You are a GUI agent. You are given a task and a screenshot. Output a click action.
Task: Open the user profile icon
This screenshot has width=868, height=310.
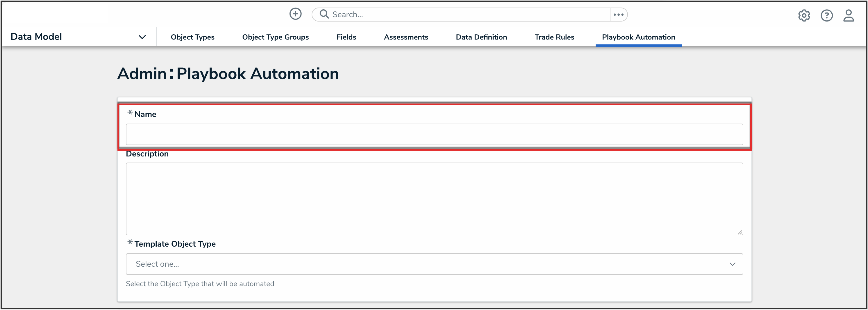(848, 15)
